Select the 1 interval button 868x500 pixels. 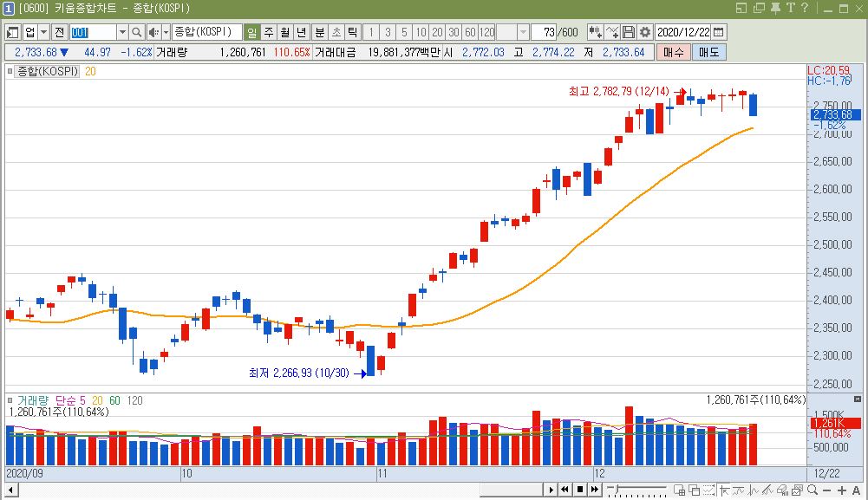click(x=371, y=32)
